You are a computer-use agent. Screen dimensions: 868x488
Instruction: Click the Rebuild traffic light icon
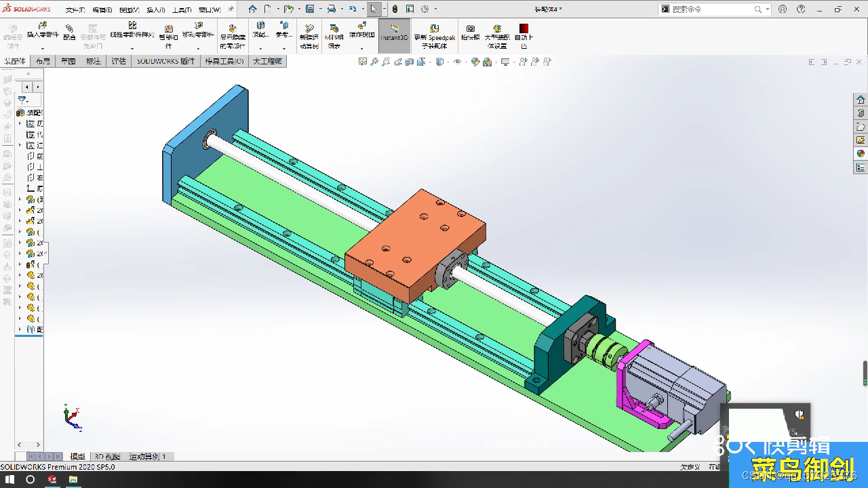coord(394,9)
